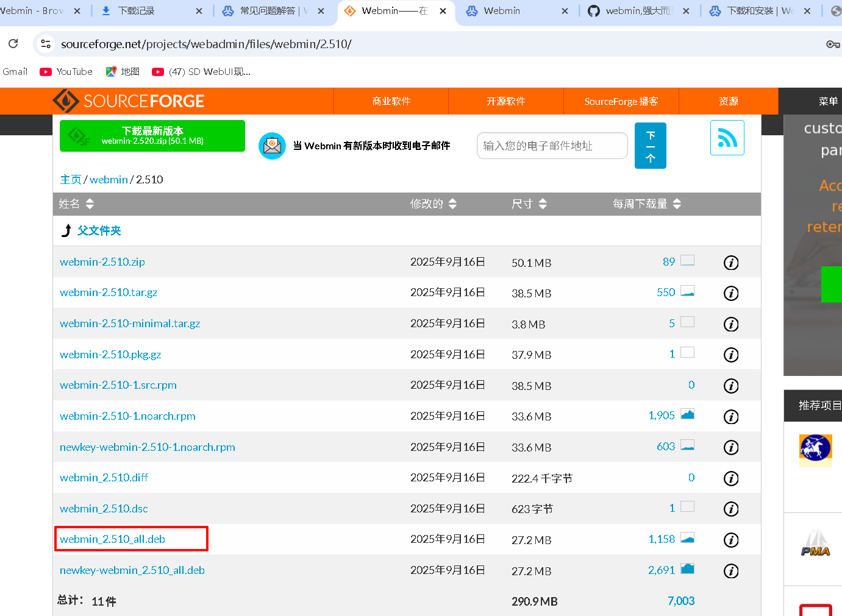
Task: Click the password key icon in address bar
Action: click(833, 44)
